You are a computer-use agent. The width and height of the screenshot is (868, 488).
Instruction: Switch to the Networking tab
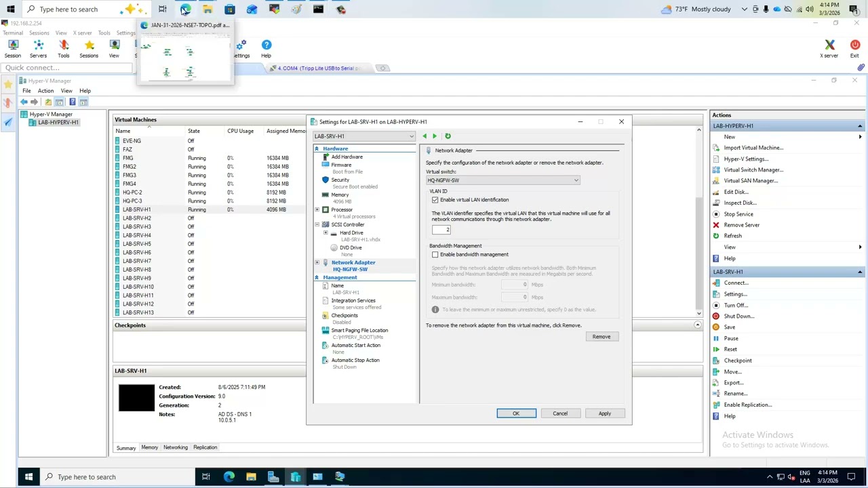click(175, 447)
